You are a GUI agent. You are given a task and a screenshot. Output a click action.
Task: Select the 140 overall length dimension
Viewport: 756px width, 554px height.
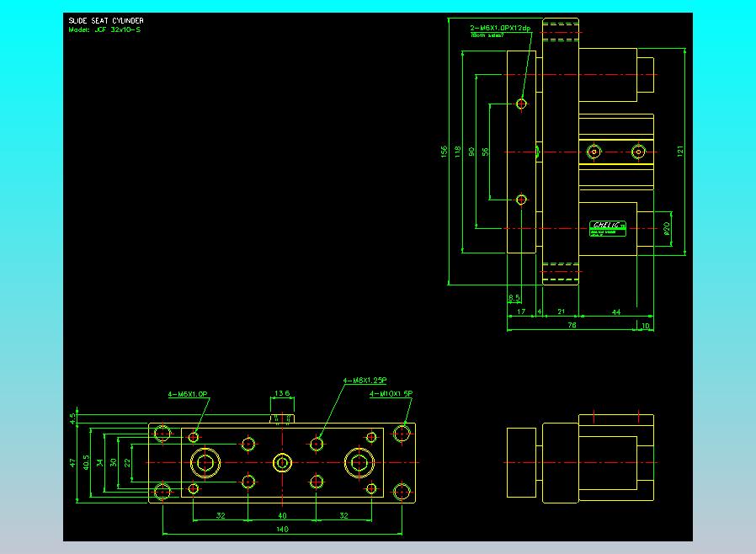282,529
